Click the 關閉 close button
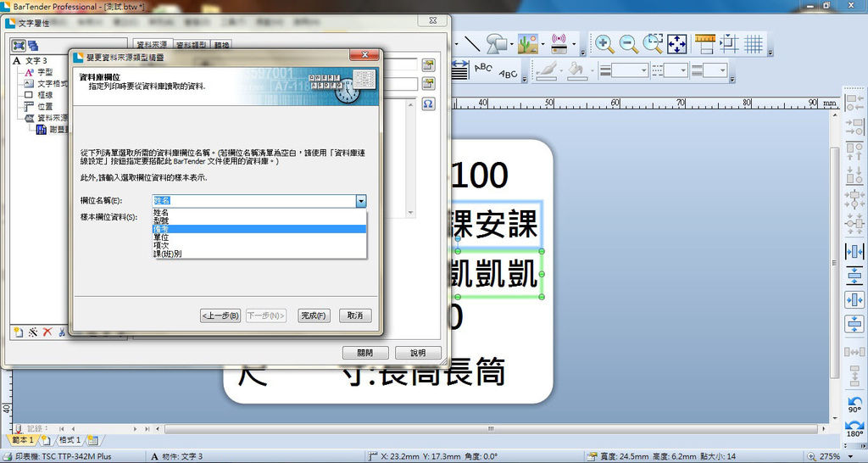 (364, 353)
